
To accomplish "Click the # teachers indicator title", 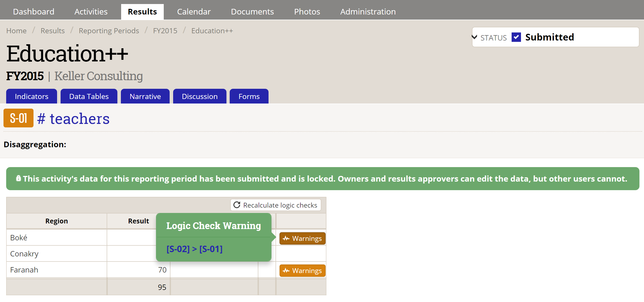I will pyautogui.click(x=73, y=119).
